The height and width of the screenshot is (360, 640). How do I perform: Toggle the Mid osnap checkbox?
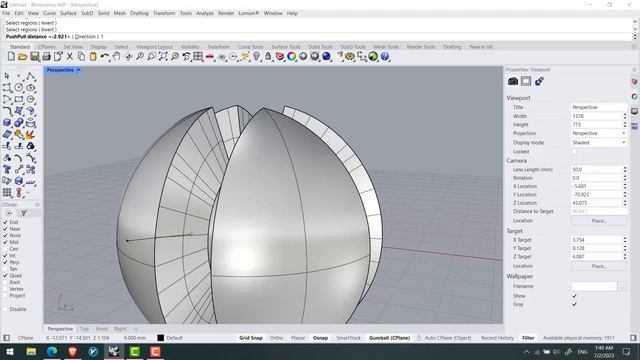5,242
